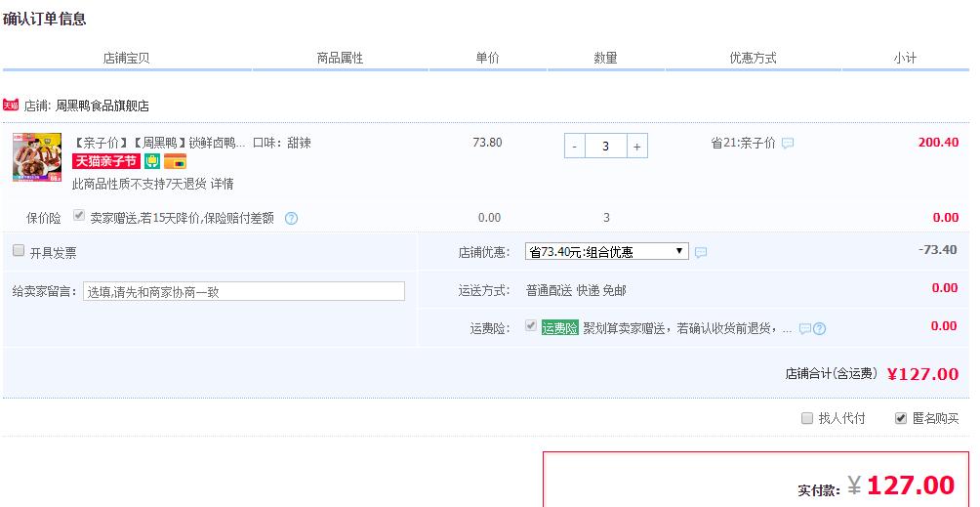This screenshot has height=507, width=980.
Task: Click the 聚划算卖家赠送 freight insurance description
Action: pos(687,329)
